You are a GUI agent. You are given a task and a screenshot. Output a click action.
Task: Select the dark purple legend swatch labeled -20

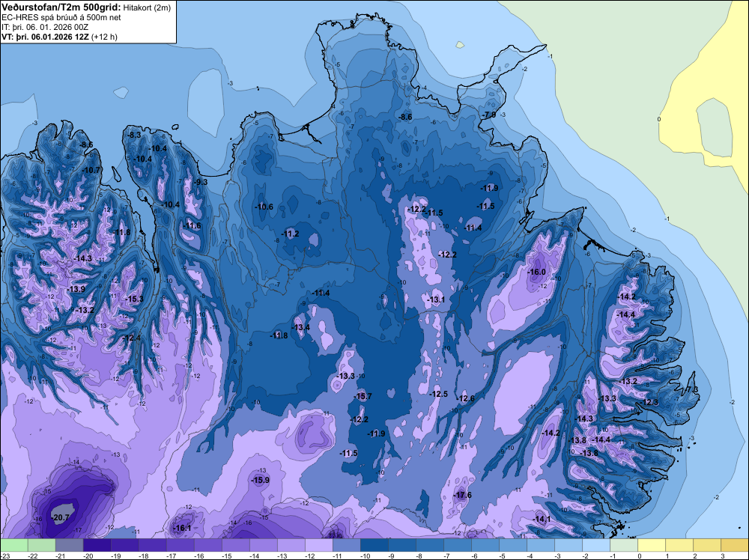[x=97, y=545]
